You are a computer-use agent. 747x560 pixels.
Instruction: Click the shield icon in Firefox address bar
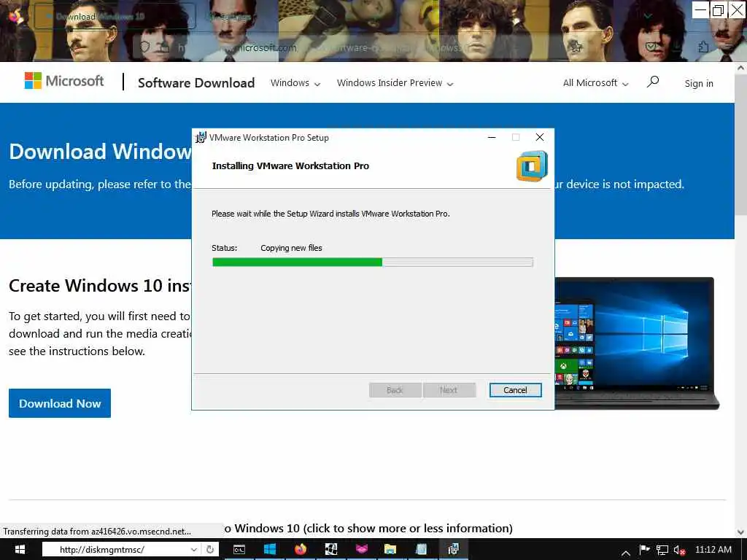(x=145, y=47)
